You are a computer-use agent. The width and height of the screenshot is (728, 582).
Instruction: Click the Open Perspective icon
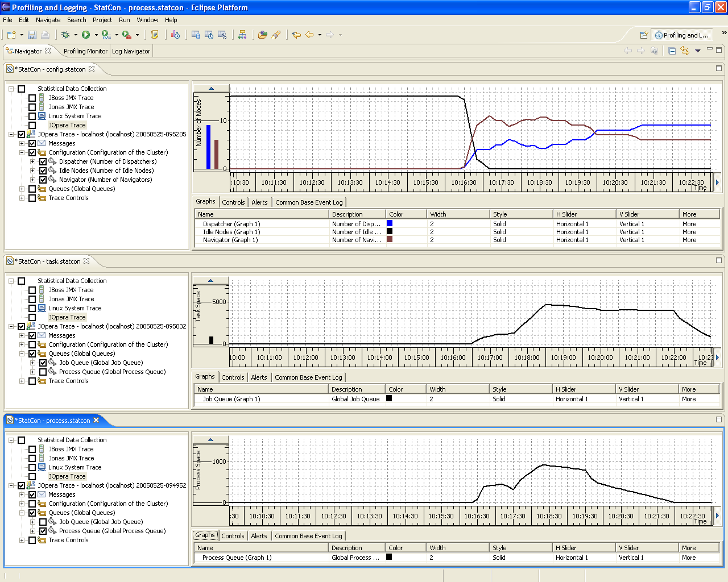coord(644,35)
